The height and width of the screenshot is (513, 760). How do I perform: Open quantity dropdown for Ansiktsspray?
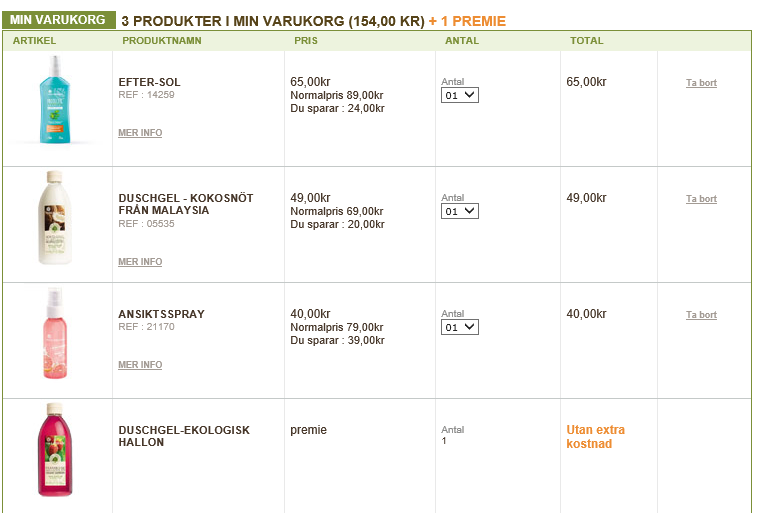click(x=460, y=327)
